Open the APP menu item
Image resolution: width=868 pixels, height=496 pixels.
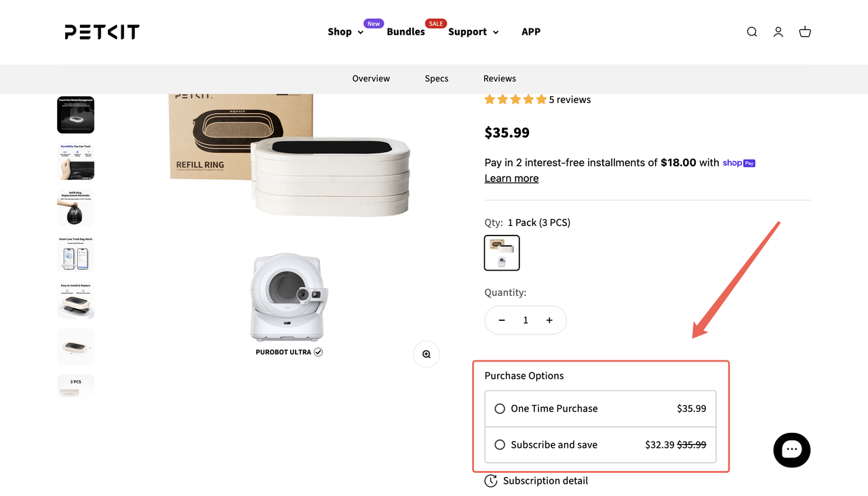[x=531, y=32]
